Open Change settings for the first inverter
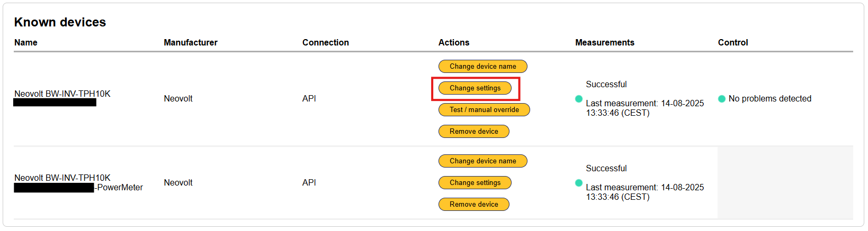This screenshot has width=868, height=231. (475, 88)
